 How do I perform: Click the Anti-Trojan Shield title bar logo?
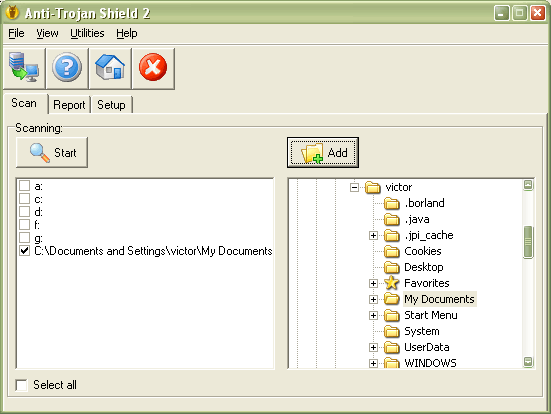point(13,13)
